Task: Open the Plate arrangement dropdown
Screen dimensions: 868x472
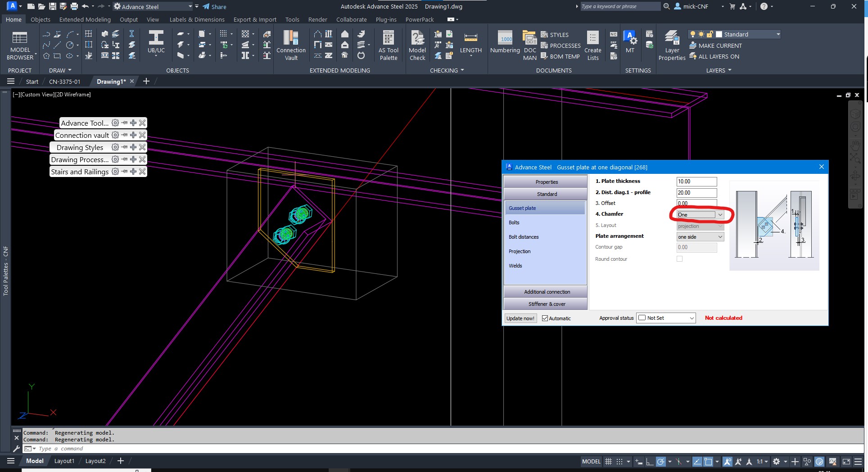Action: tap(699, 236)
